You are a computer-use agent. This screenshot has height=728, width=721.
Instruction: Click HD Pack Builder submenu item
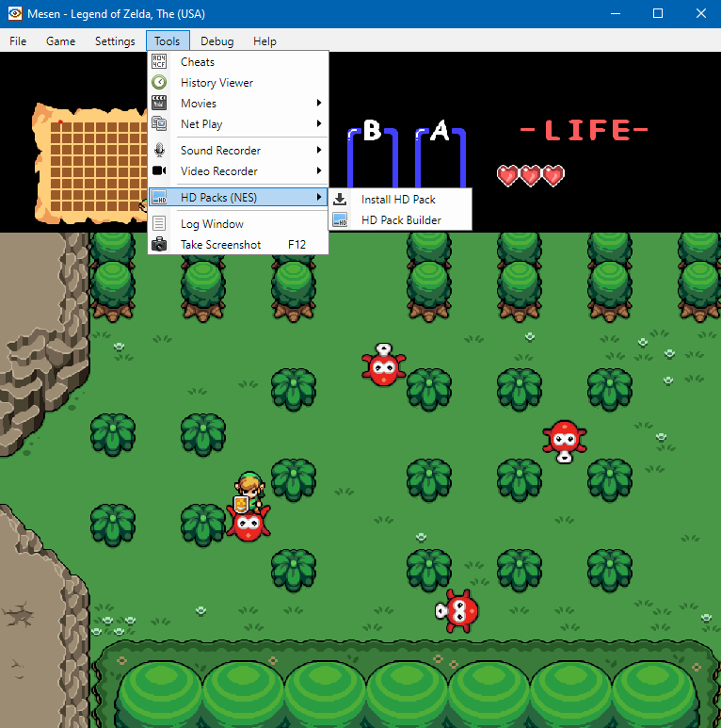coord(400,219)
